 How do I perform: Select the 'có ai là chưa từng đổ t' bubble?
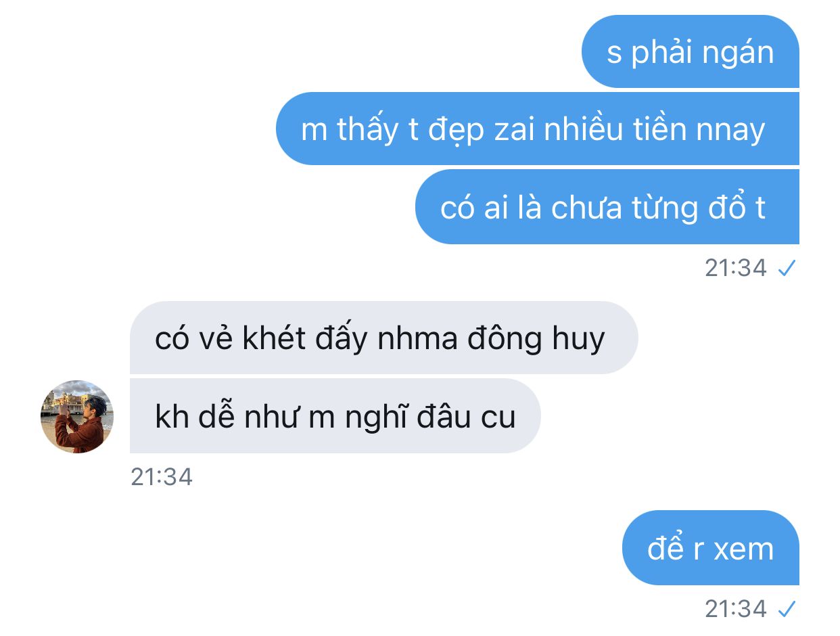tap(607, 207)
